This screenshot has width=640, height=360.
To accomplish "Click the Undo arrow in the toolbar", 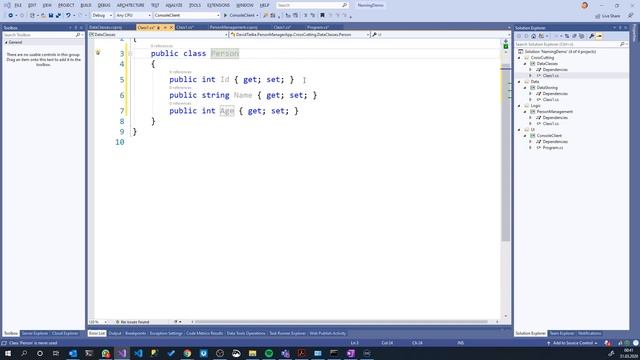I will 68,15.
